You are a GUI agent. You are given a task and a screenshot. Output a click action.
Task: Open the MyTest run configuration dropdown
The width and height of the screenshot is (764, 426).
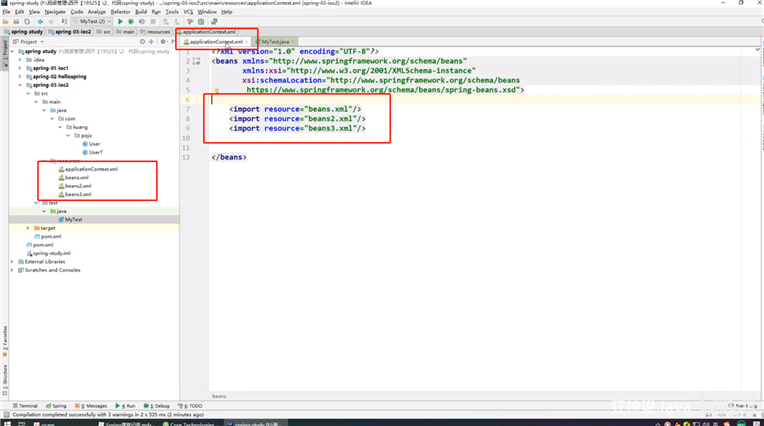[92, 21]
